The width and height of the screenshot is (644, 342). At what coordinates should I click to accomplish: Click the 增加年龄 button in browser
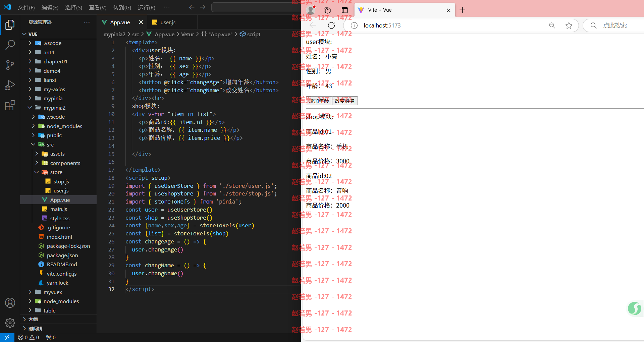tap(319, 101)
